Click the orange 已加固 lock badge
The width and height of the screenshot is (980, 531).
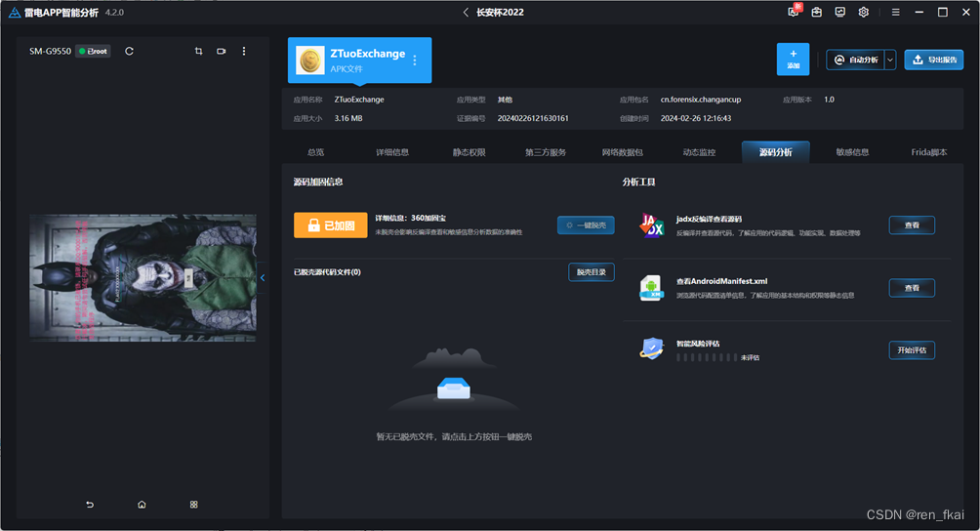(x=331, y=225)
